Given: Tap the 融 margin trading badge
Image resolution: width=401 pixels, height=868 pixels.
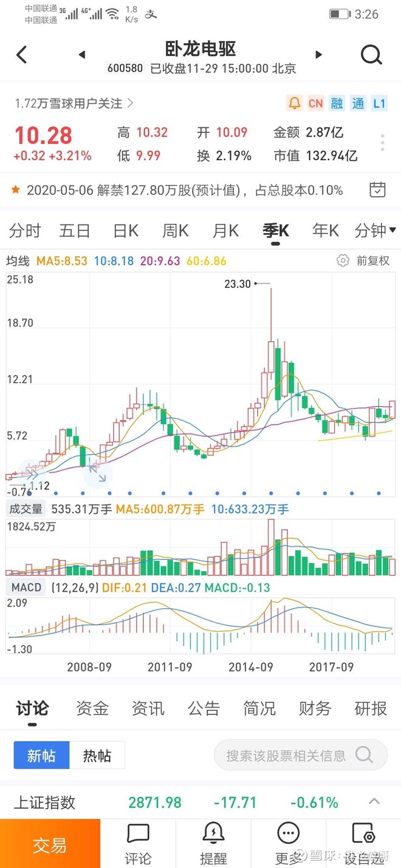Looking at the screenshot, I should pos(337,103).
